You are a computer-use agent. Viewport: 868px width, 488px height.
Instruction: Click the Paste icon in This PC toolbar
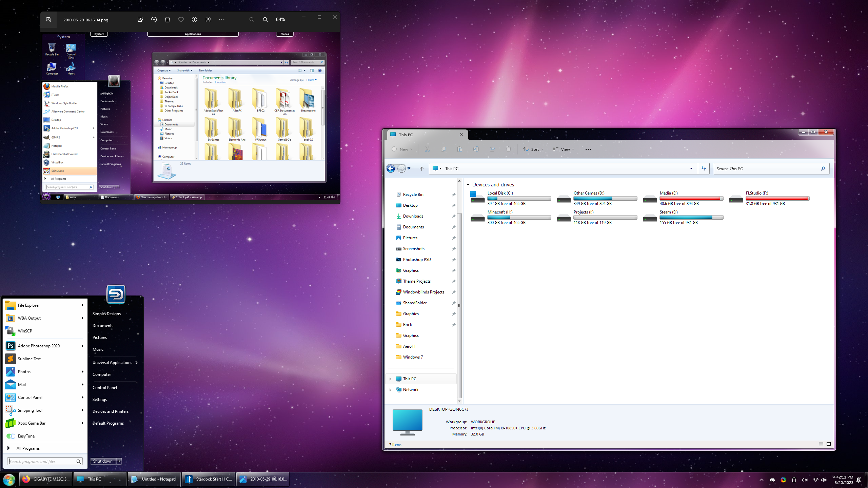tap(460, 149)
